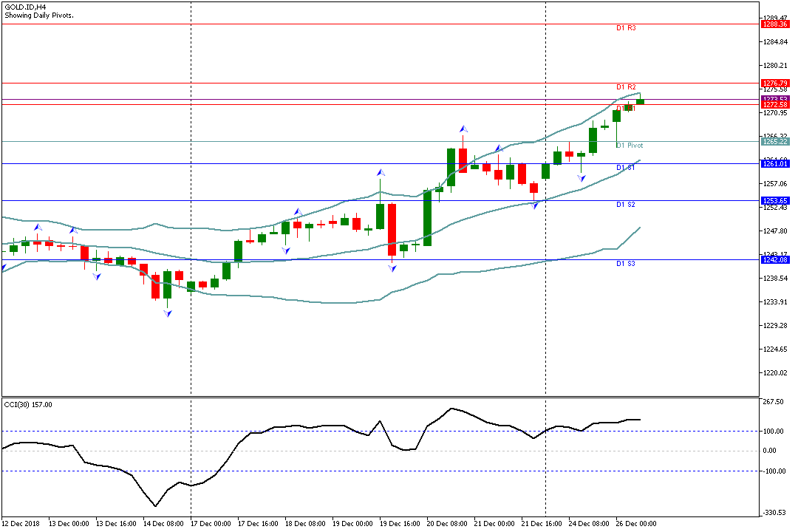Select the D1 S3 support label
This screenshot has width=798, height=532.
tap(626, 264)
